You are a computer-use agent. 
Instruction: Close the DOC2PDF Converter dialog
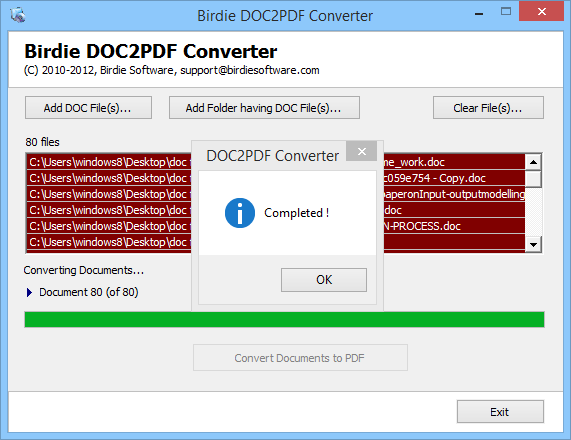[x=361, y=151]
